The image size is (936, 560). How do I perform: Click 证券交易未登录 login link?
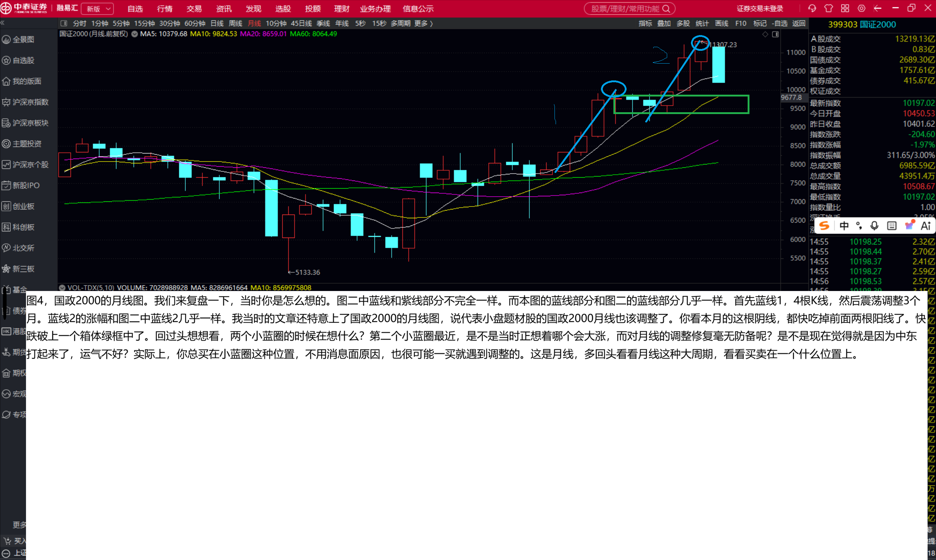760,9
